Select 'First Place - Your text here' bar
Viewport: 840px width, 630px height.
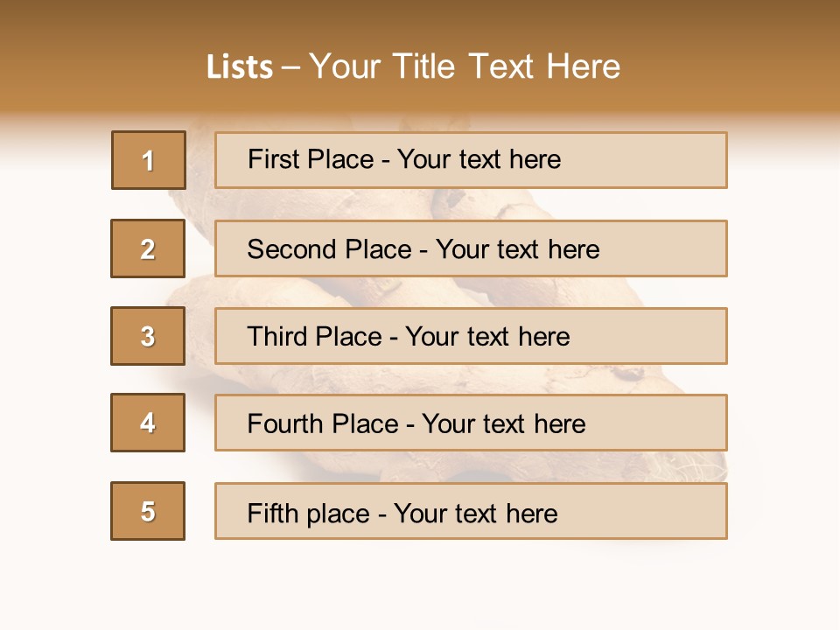(x=471, y=160)
